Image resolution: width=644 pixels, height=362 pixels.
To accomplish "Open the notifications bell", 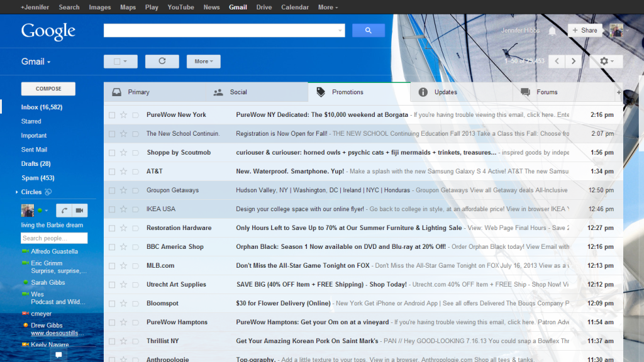I will (x=552, y=31).
